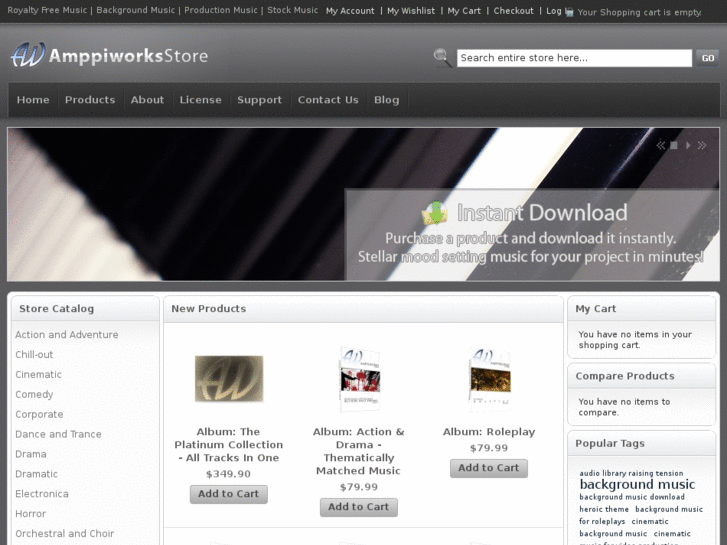Viewport: 727px width, 545px height.
Task: Click the green Instant Download icon
Action: (435, 213)
